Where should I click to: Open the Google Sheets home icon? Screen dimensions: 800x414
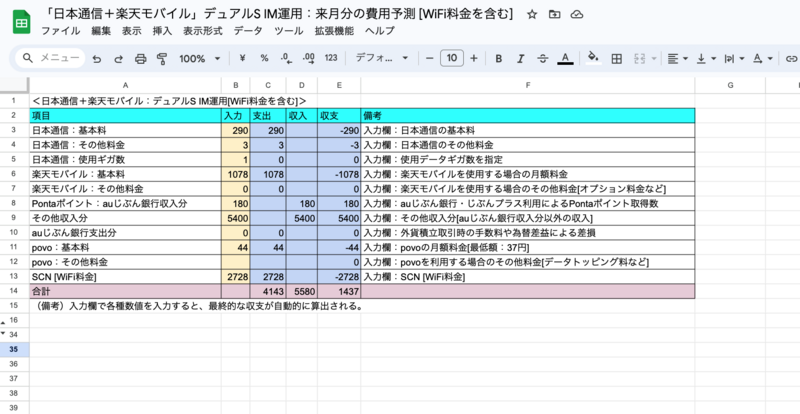(21, 21)
